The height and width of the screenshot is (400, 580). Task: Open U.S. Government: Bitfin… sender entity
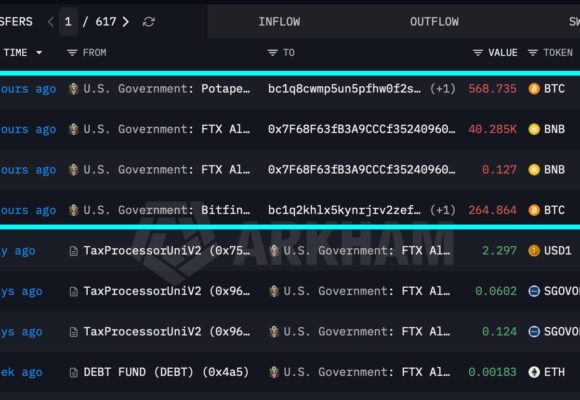(166, 210)
